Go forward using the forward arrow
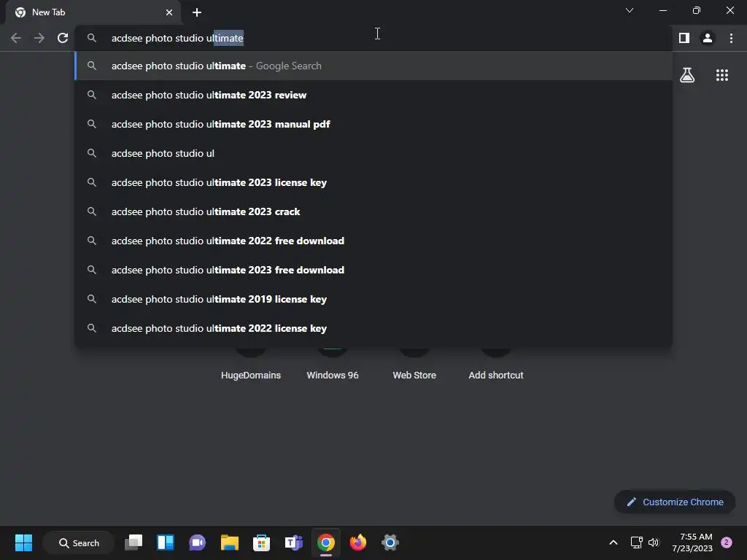 coord(39,38)
